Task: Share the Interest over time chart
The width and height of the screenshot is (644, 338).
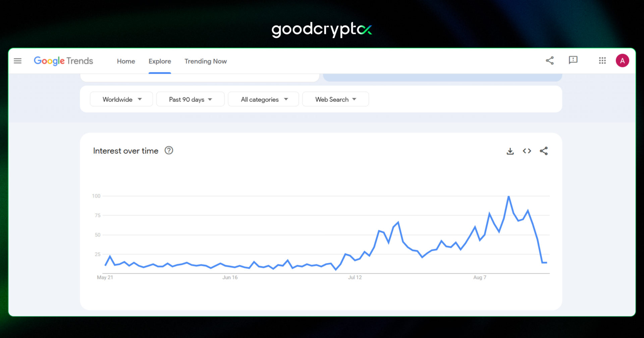Action: tap(544, 151)
